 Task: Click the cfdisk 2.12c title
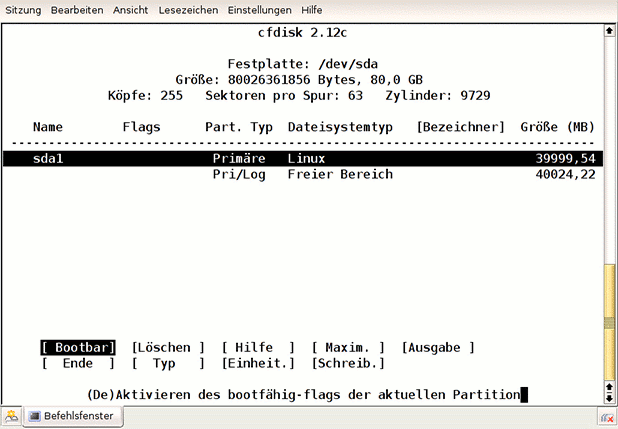click(303, 32)
